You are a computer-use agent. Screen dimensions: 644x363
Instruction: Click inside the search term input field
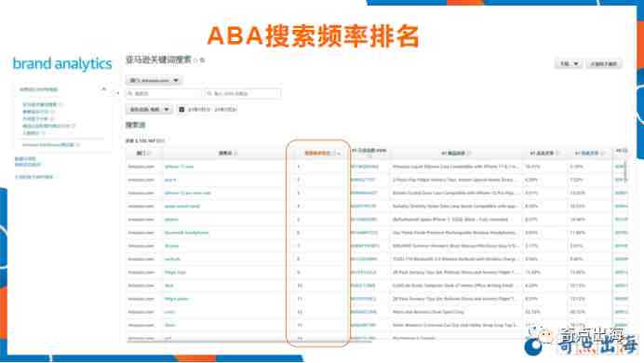click(x=164, y=94)
